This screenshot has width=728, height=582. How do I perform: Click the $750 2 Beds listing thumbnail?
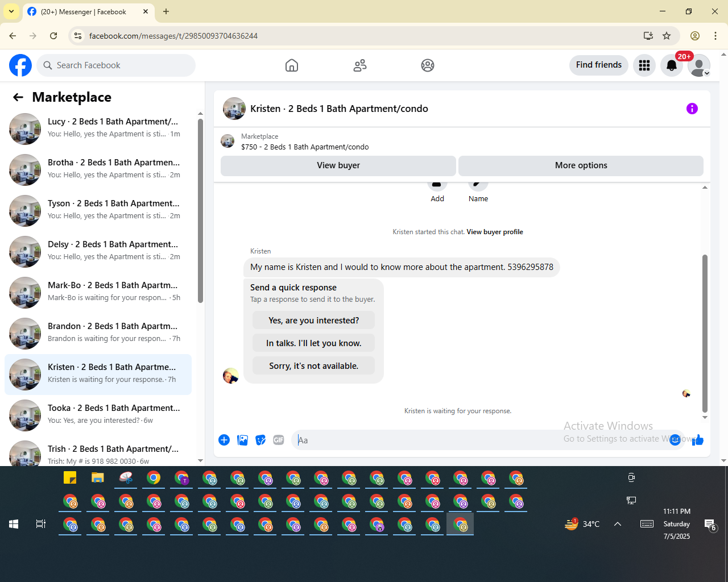click(x=227, y=142)
